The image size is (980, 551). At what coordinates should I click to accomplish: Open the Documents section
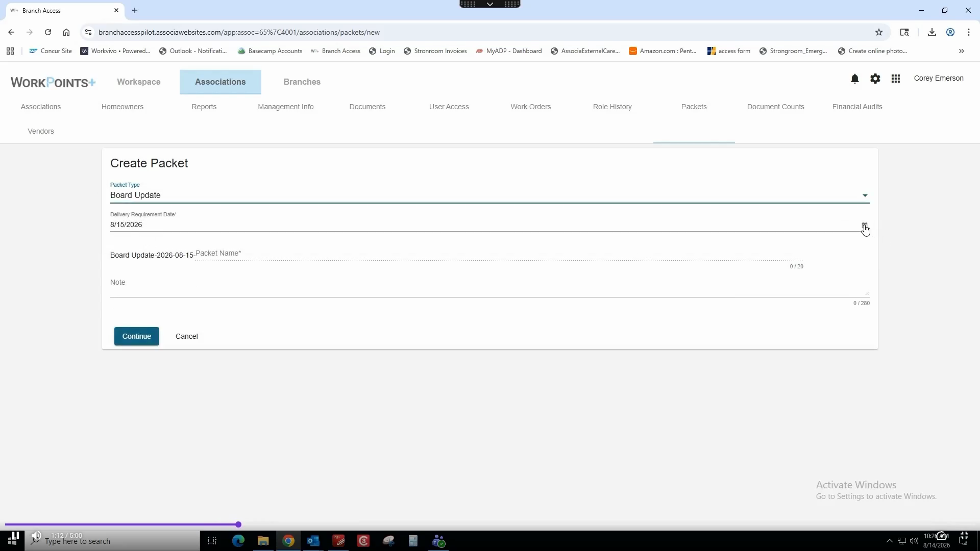(367, 107)
